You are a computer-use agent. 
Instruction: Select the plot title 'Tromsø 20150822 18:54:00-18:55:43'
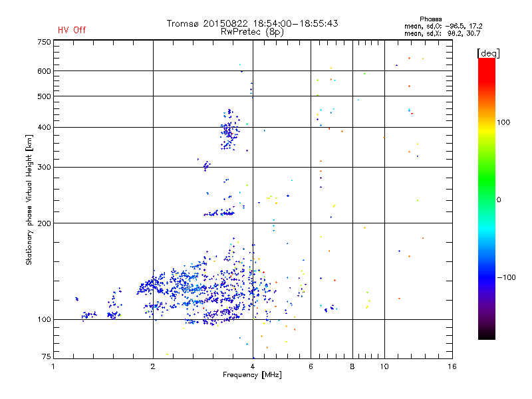click(x=252, y=23)
